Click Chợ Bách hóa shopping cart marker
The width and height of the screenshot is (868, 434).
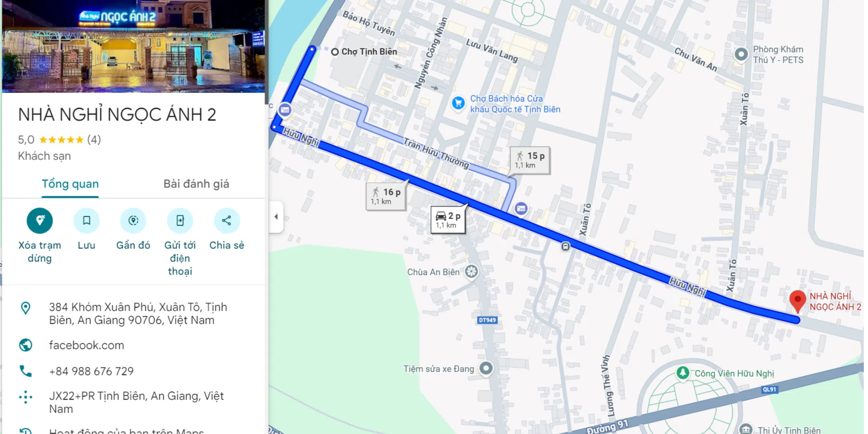pos(458,103)
